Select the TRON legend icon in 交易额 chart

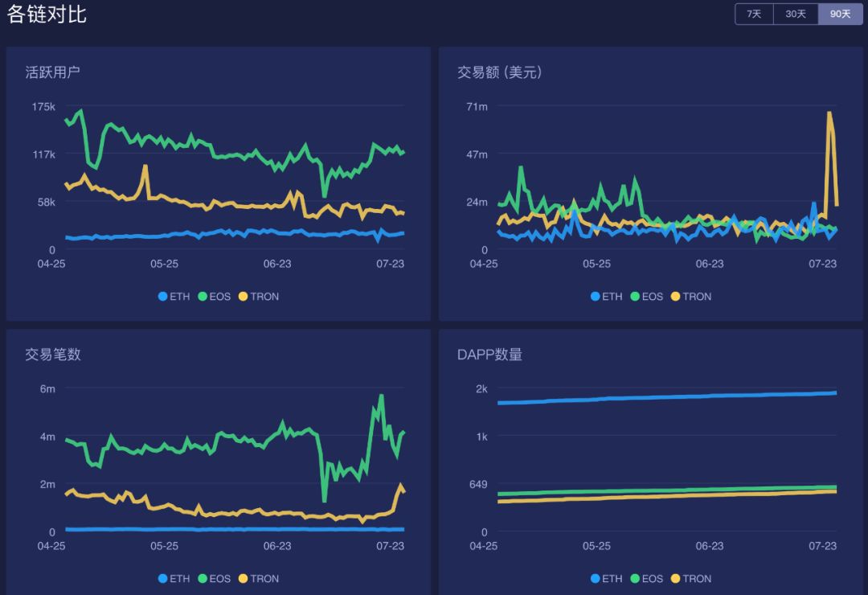click(x=675, y=296)
